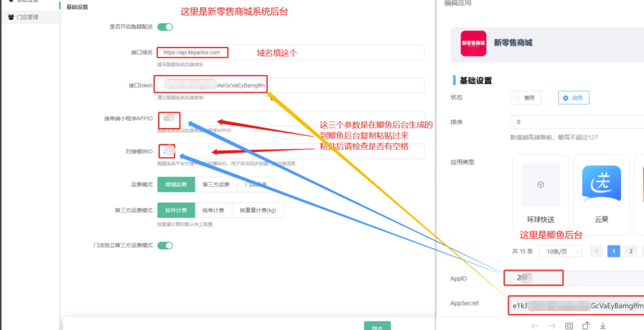This screenshot has width=644, height=330.
Task: Go to page 2 of app types
Action: tap(631, 251)
